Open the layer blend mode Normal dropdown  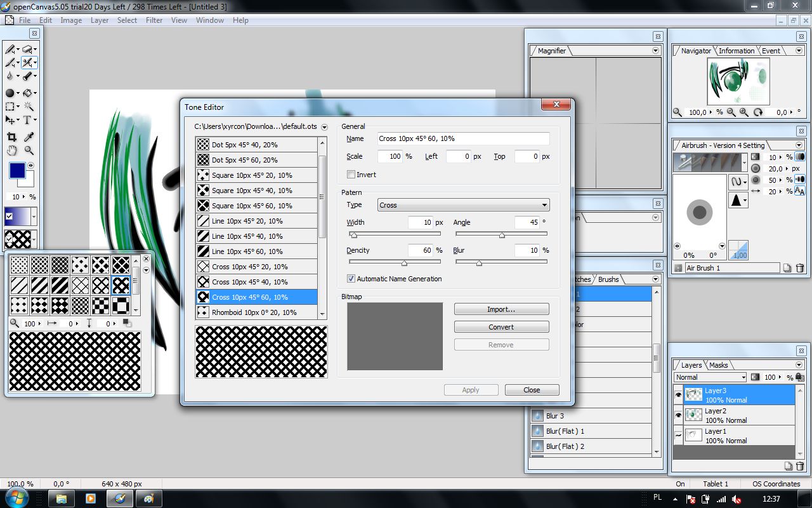coord(742,377)
